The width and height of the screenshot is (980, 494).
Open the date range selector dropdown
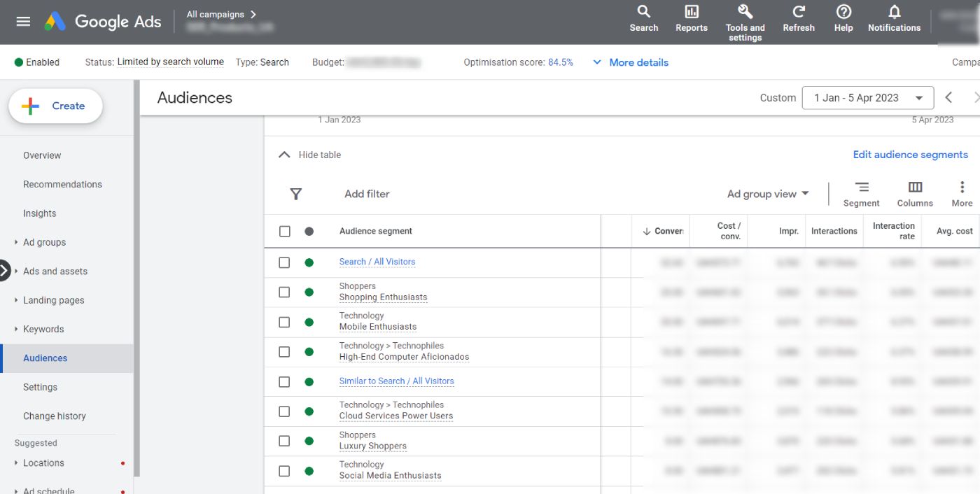coord(867,97)
